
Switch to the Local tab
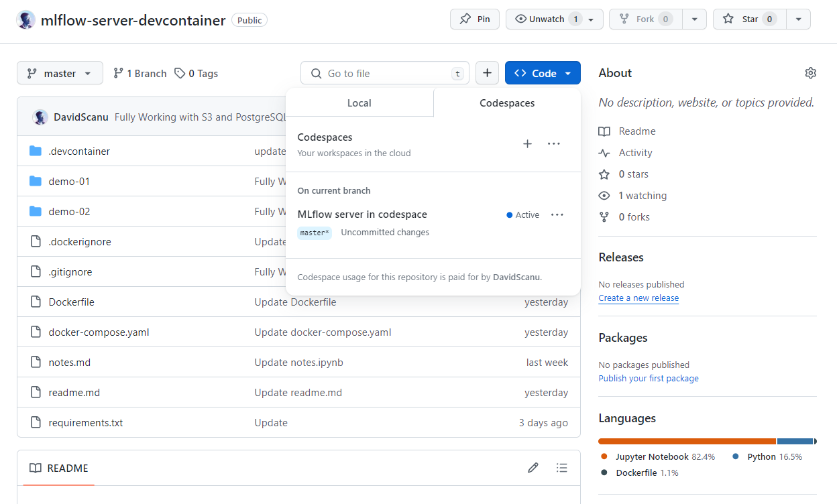[359, 103]
